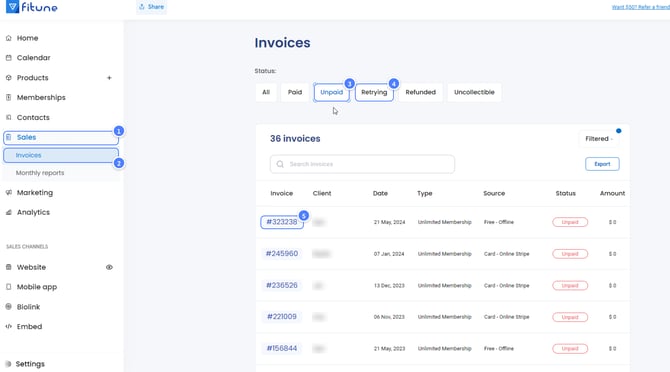The image size is (670, 372).
Task: Click the Website channel icon
Action: click(9, 267)
